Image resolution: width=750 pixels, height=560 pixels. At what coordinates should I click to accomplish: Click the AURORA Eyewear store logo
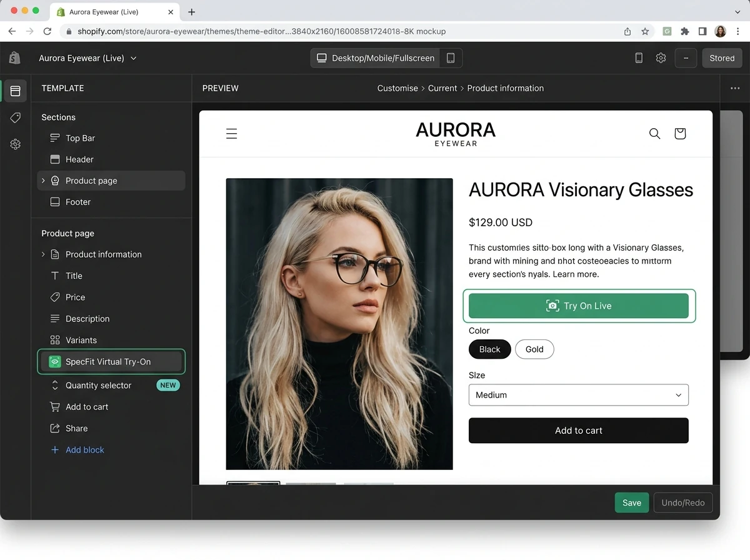pos(456,134)
